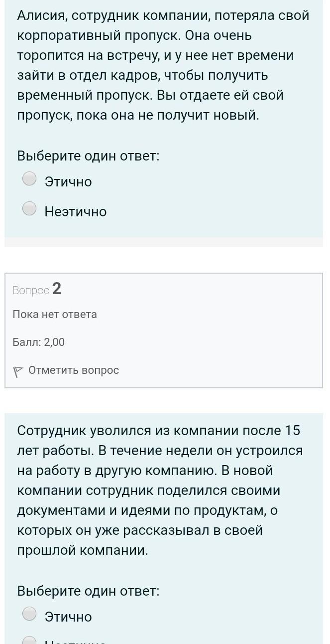This screenshot has width=330, height=644.
Task: Select Этично radio for former employee question
Action: 30,614
